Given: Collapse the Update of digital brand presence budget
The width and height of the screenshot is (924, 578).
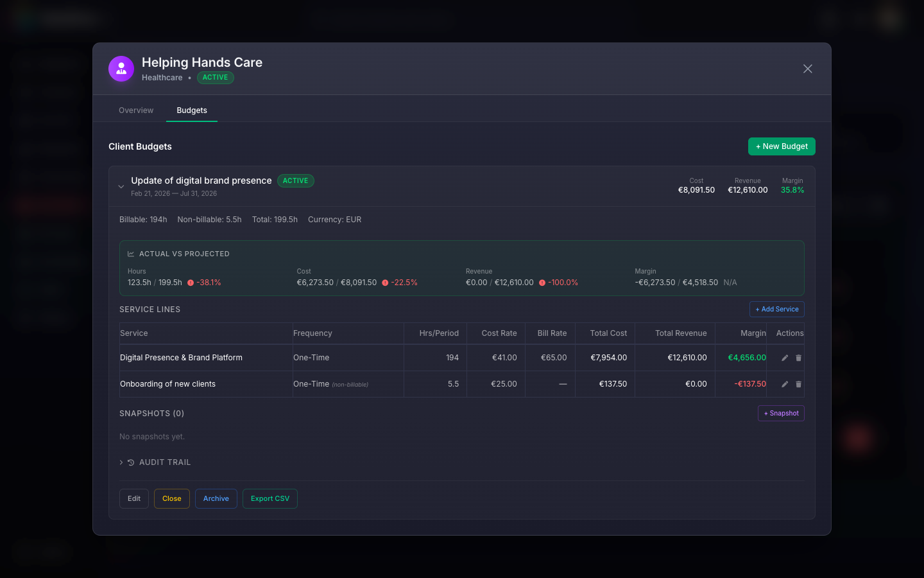Looking at the screenshot, I should (x=121, y=186).
